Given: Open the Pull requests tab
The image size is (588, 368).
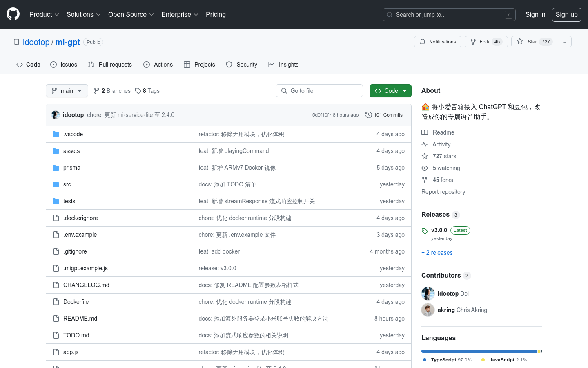Looking at the screenshot, I should (x=110, y=65).
